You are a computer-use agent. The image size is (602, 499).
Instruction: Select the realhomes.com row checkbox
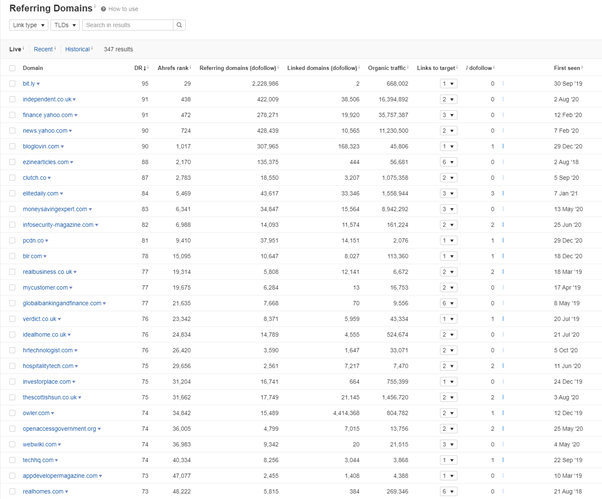pos(12,491)
